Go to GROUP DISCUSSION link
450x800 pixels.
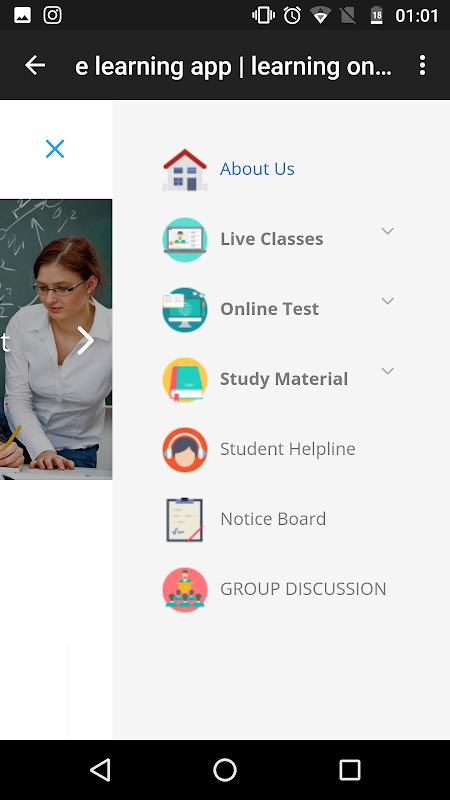303,589
